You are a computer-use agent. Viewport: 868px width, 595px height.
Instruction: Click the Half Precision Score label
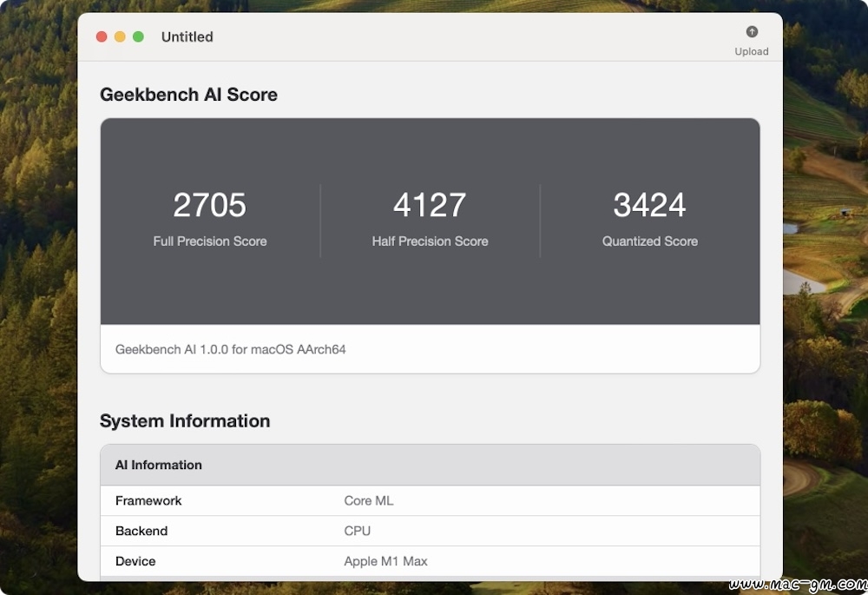(x=430, y=241)
